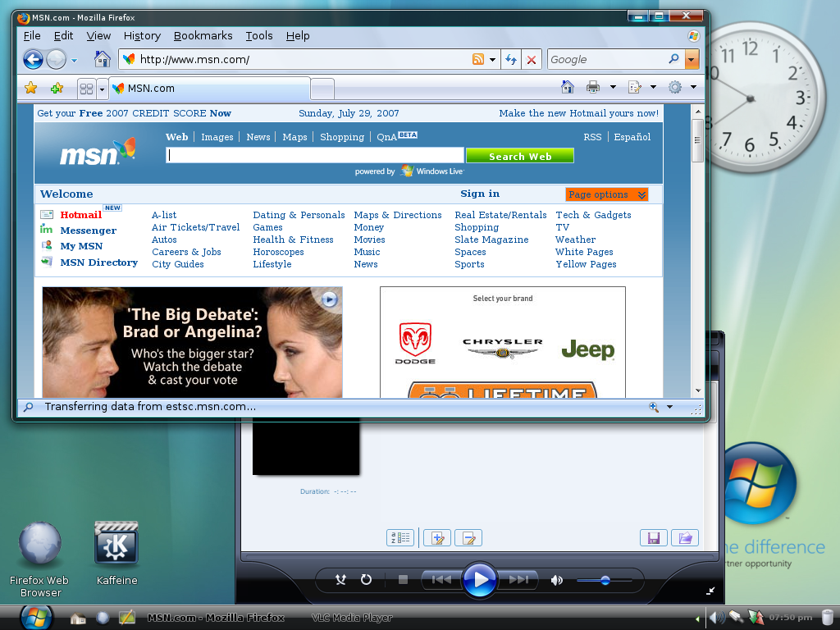
Task: Open the Tools menu
Action: click(259, 36)
